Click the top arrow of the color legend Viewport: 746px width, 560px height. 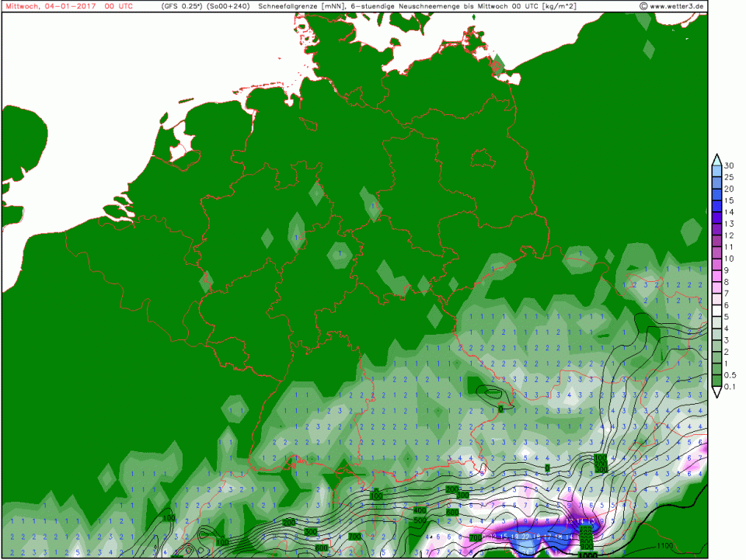(716, 159)
